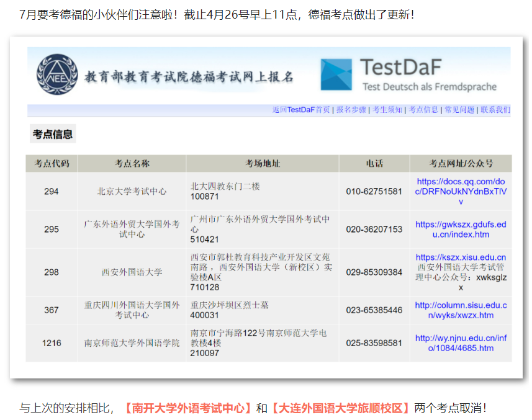This screenshot has height=420, width=532.
Task: Click the 考场地址 column header
Action: pyautogui.click(x=263, y=164)
